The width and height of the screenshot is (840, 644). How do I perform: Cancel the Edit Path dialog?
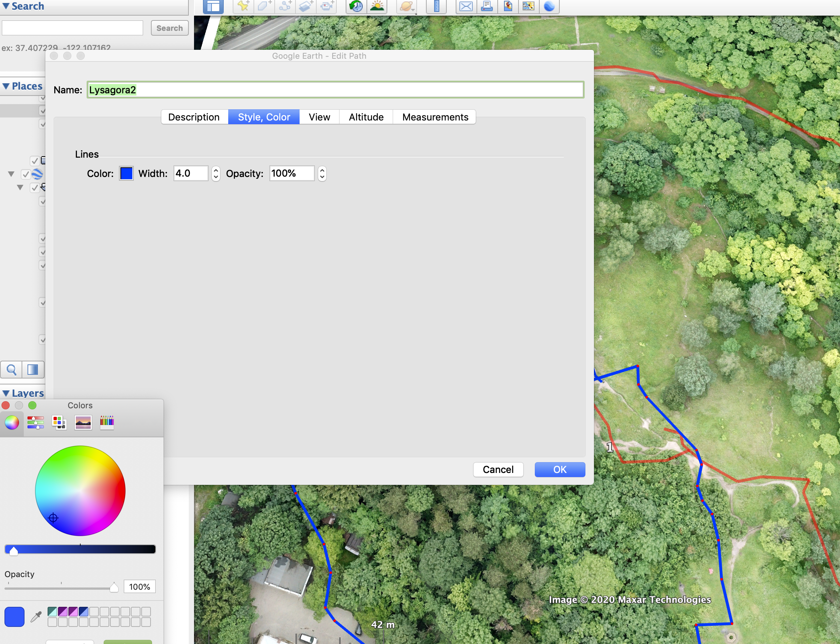click(498, 470)
